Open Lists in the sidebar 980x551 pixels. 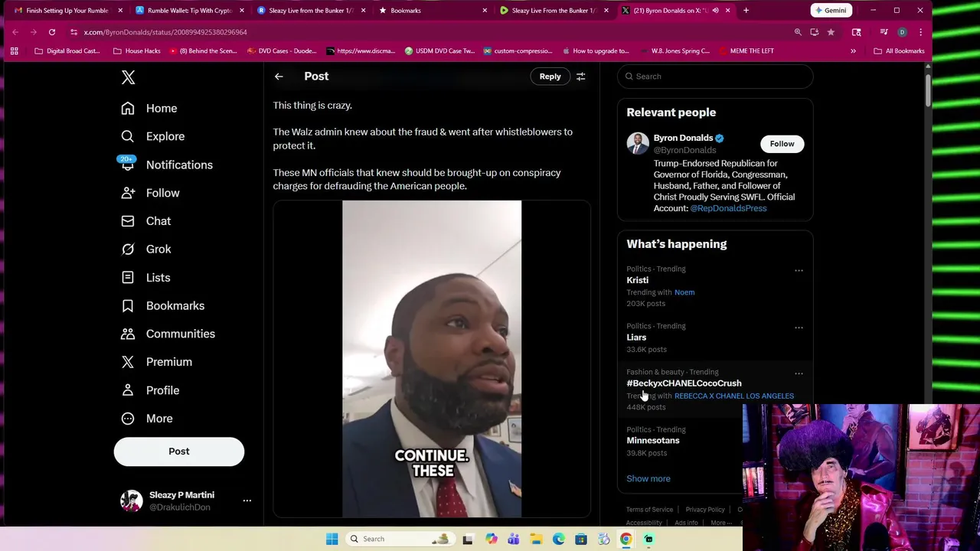[x=145, y=278]
